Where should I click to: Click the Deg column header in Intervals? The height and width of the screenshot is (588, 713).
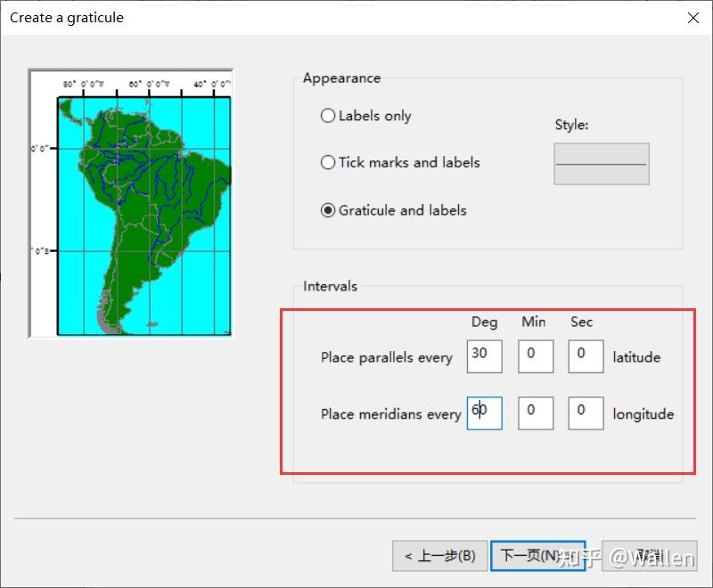tap(484, 322)
